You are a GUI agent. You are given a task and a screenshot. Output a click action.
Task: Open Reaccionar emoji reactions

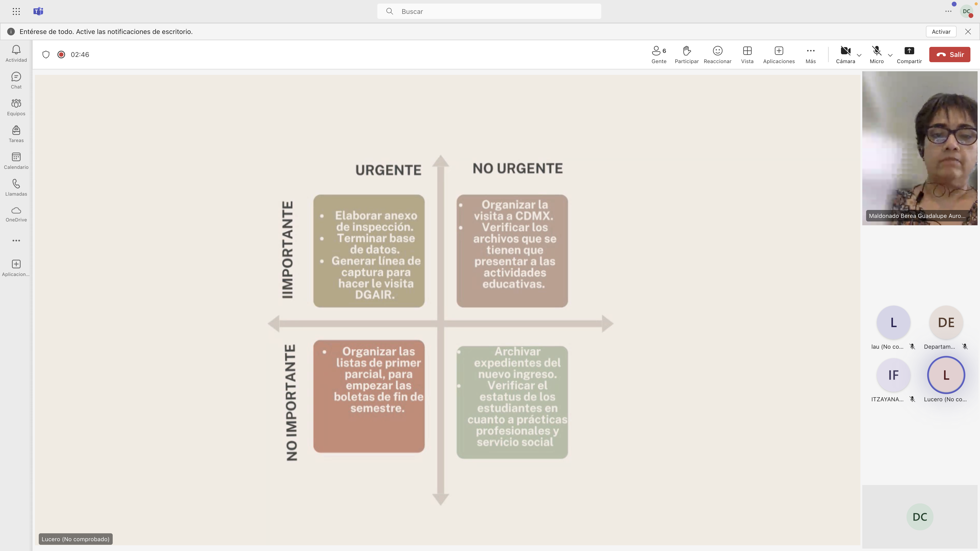(x=718, y=55)
